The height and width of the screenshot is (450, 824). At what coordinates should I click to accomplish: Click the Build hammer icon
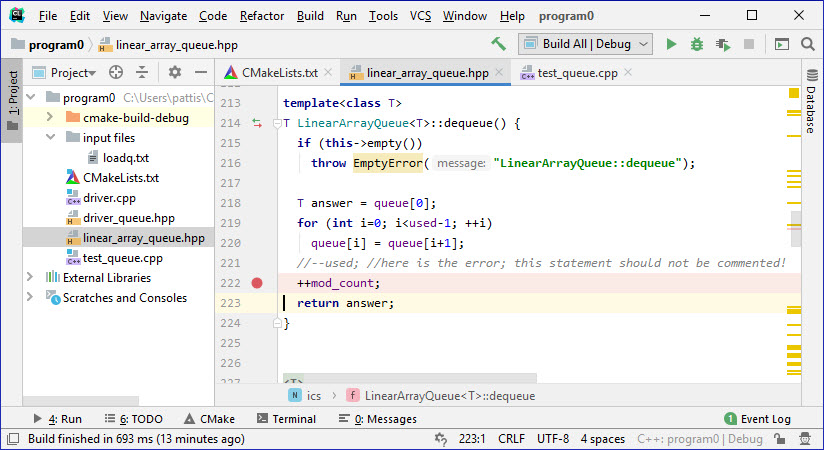498,44
